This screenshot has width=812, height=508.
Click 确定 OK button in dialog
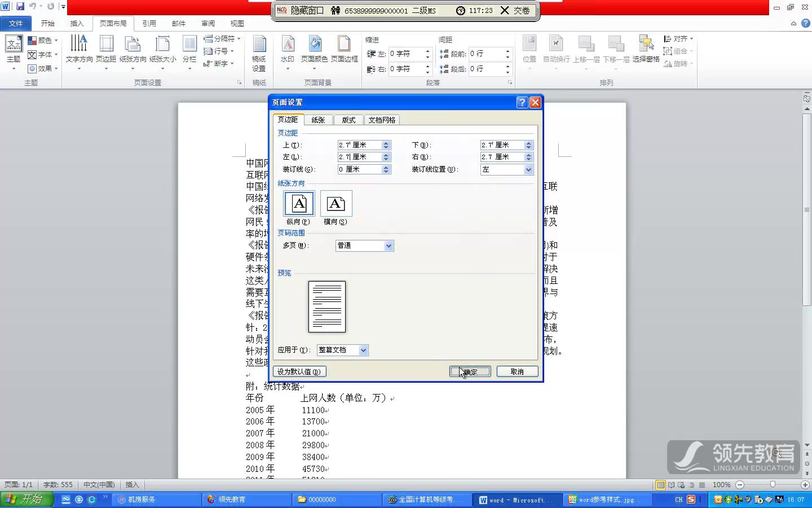(x=470, y=371)
